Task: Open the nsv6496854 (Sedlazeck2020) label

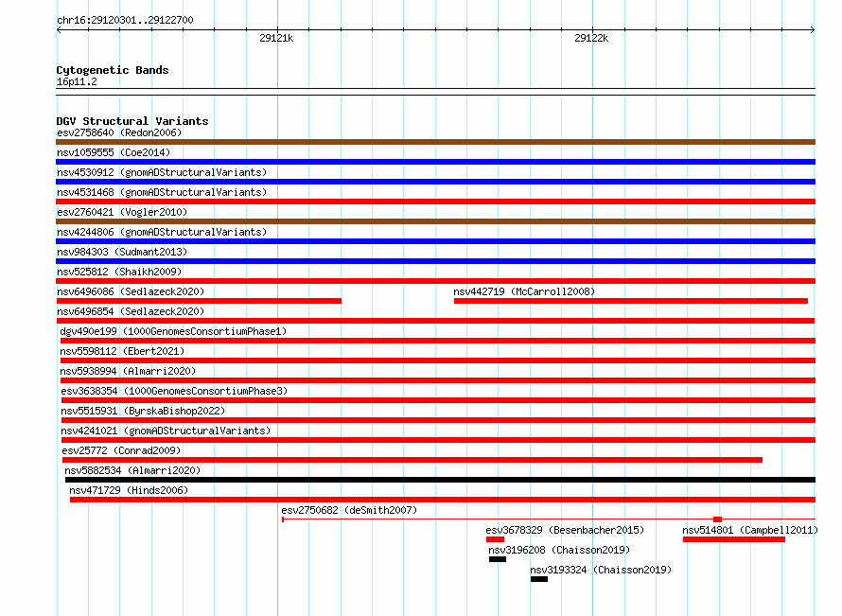Action: pyautogui.click(x=131, y=311)
